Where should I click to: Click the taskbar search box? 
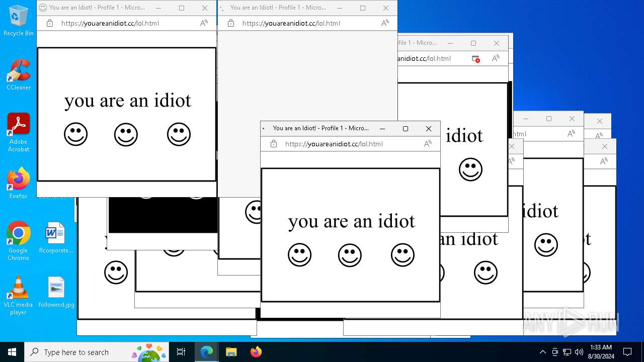pos(96,352)
